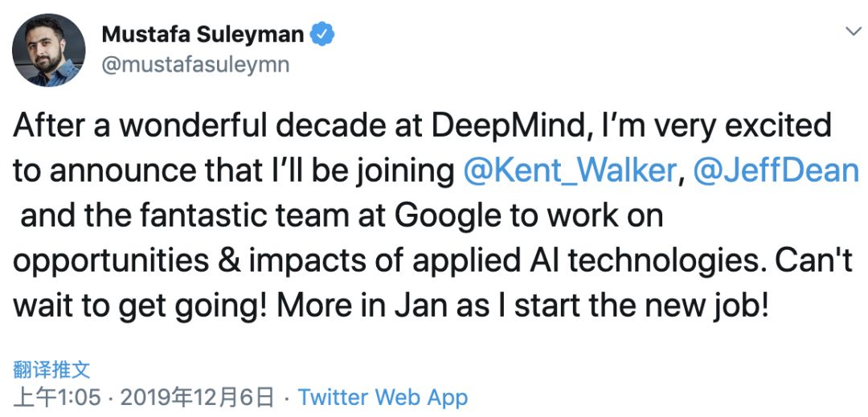This screenshot has height=417, width=868.
Task: Click the 翻译推文 translate tweet link
Action: tap(52, 370)
